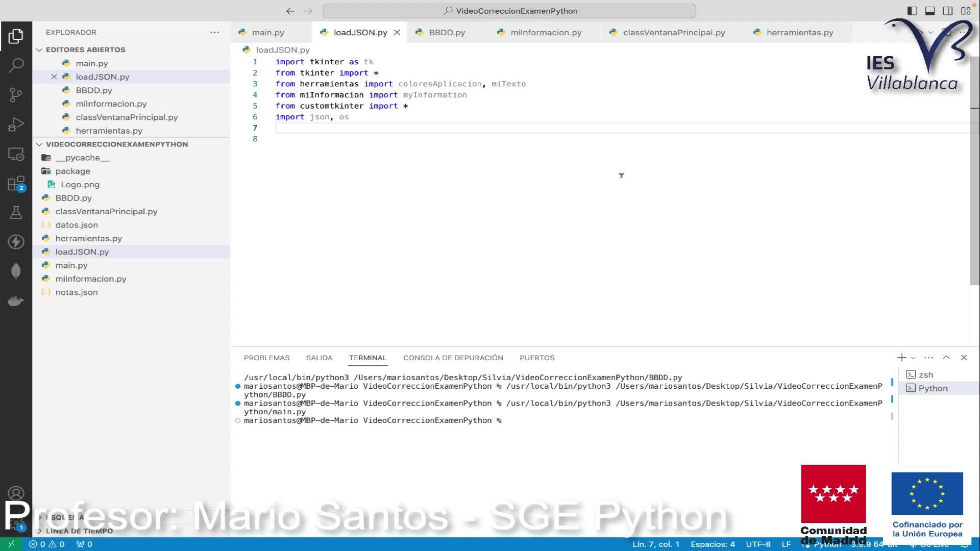The height and width of the screenshot is (551, 980).
Task: Open the Docker view in activity bar
Action: [16, 301]
